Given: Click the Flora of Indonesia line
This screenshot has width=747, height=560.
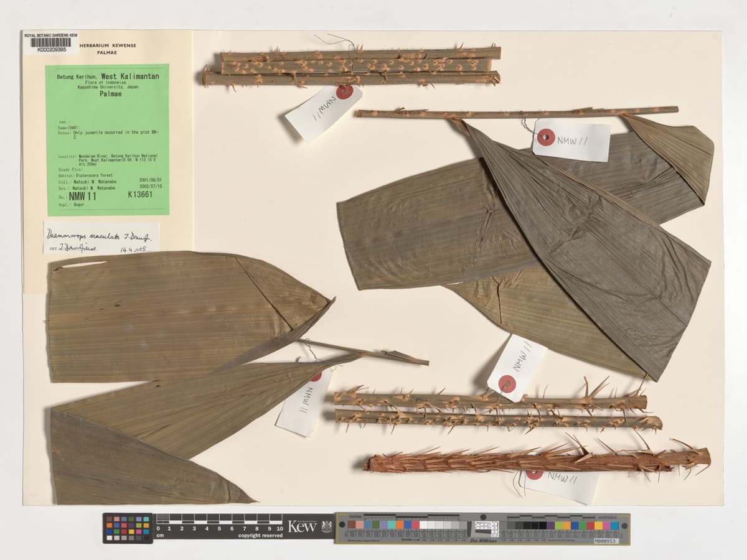Looking at the screenshot, I should click(x=106, y=82).
